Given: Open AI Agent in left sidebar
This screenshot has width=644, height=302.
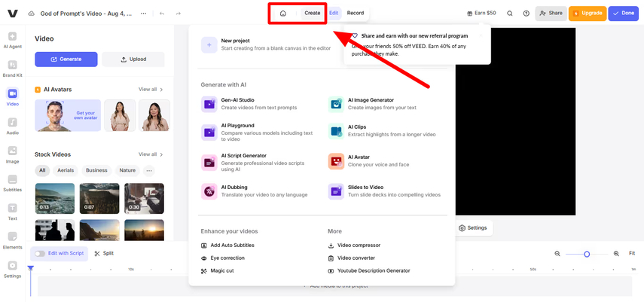Looking at the screenshot, I should (13, 41).
